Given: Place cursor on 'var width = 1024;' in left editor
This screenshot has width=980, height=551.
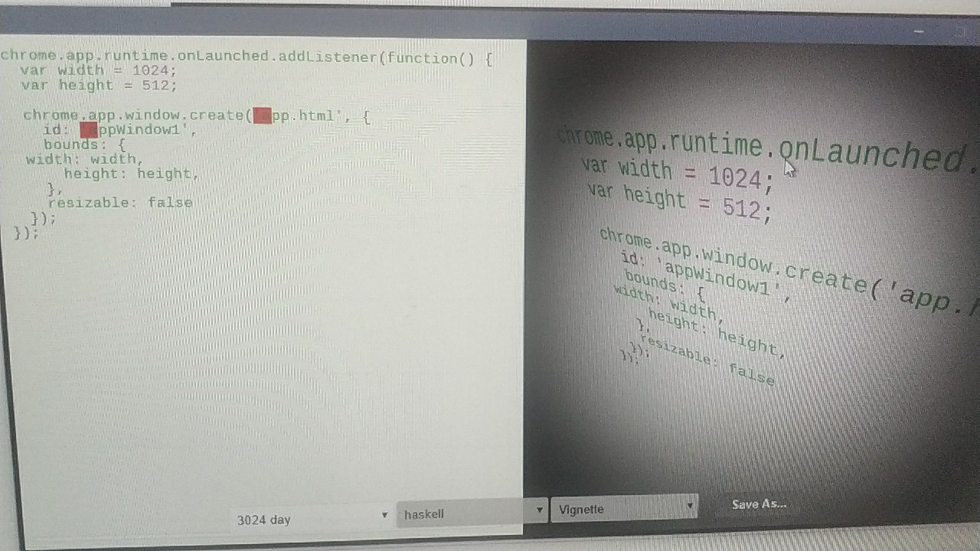Looking at the screenshot, I should pyautogui.click(x=99, y=71).
